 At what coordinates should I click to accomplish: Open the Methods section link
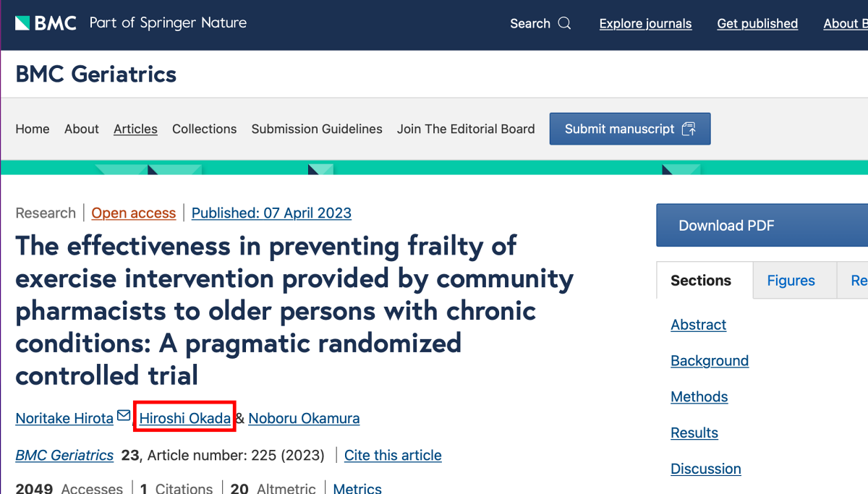tap(699, 396)
